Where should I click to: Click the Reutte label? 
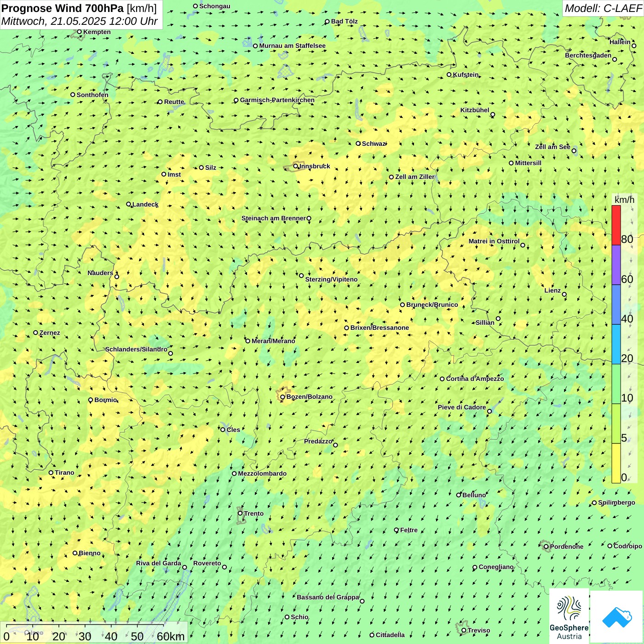pyautogui.click(x=174, y=102)
